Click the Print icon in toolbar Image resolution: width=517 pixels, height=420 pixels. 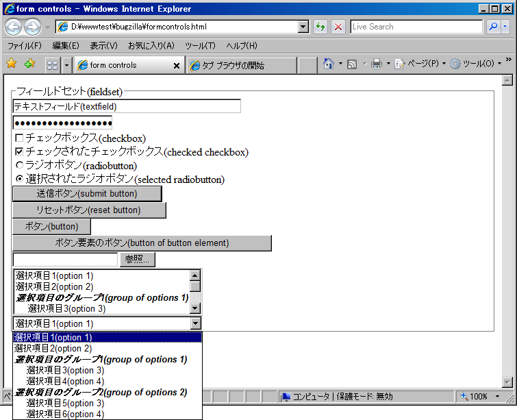376,64
